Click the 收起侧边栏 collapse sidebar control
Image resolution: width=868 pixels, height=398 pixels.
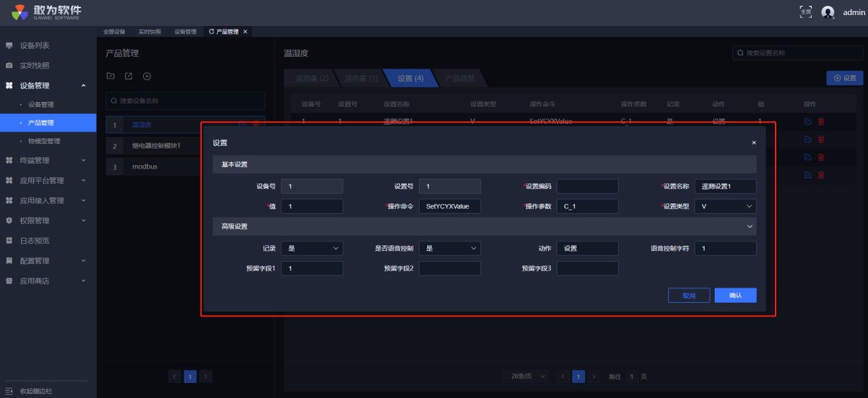[x=34, y=391]
